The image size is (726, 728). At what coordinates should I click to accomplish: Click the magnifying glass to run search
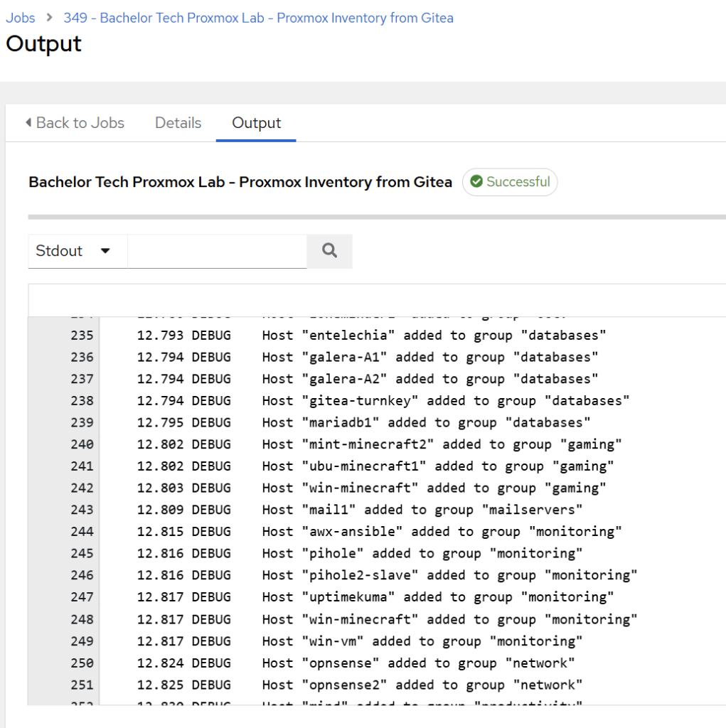pos(329,251)
